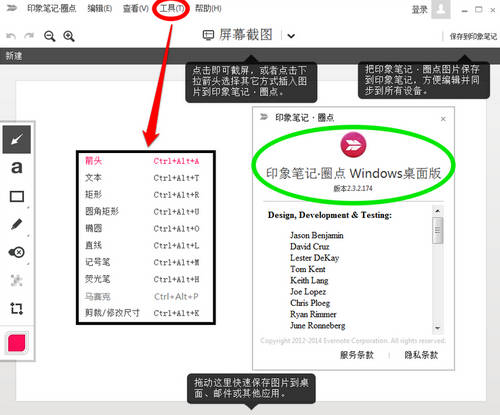The width and height of the screenshot is (500, 415).
Task: Select the marker pen tool
Action: (17, 224)
